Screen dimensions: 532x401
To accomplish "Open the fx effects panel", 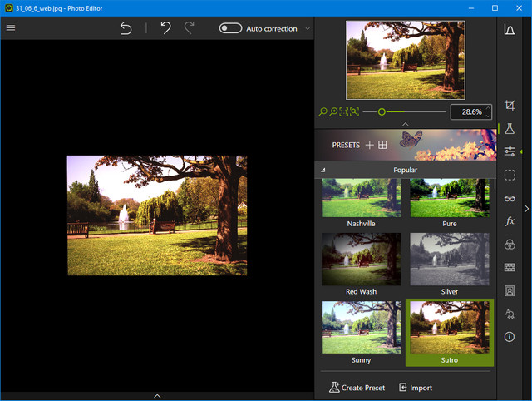I will tap(510, 221).
